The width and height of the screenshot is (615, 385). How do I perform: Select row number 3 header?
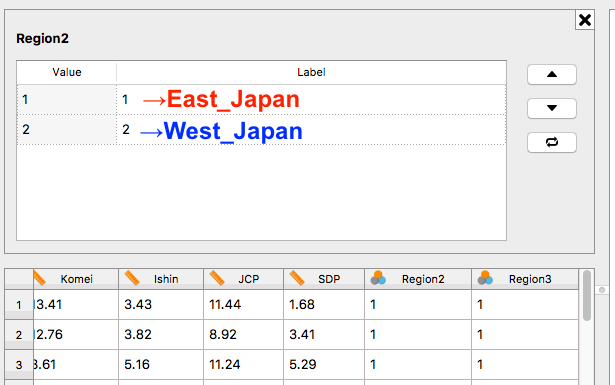coord(19,365)
